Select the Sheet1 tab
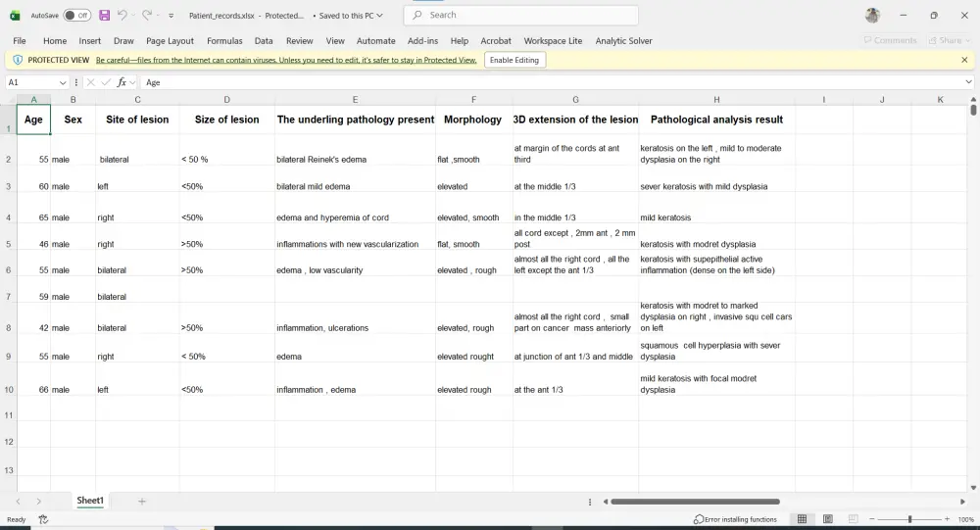This screenshot has width=980, height=530. coord(90,501)
